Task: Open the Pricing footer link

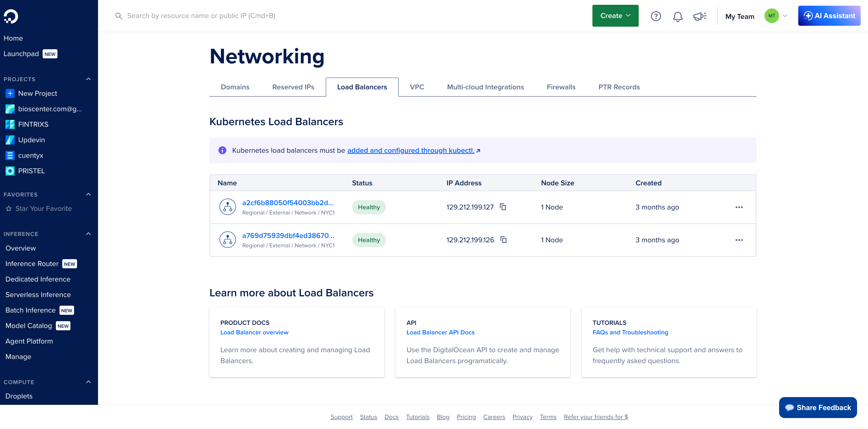Action: (x=466, y=417)
